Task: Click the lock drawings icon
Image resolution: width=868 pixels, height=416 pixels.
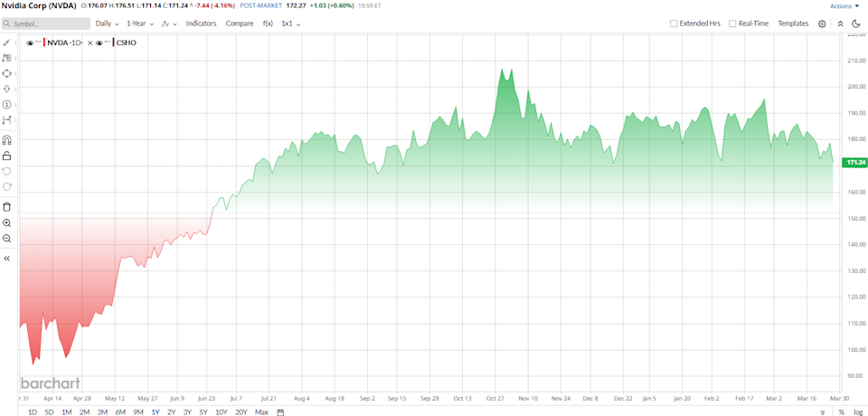Action: [7, 156]
